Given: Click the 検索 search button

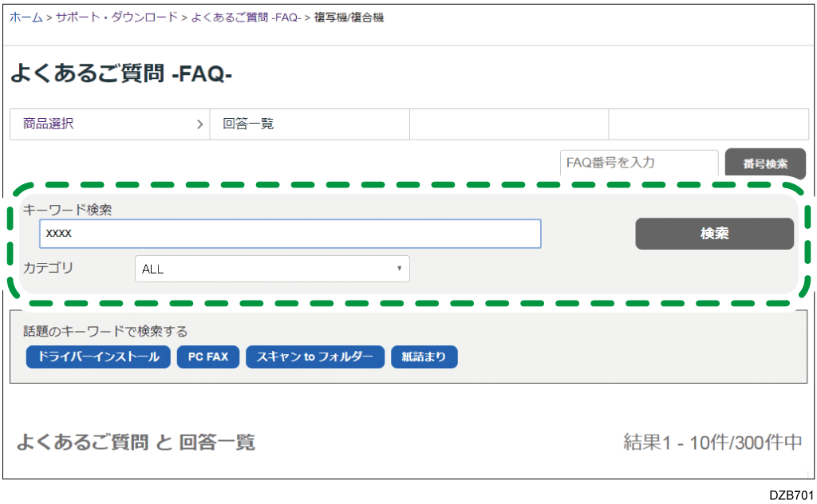Looking at the screenshot, I should click(x=713, y=233).
